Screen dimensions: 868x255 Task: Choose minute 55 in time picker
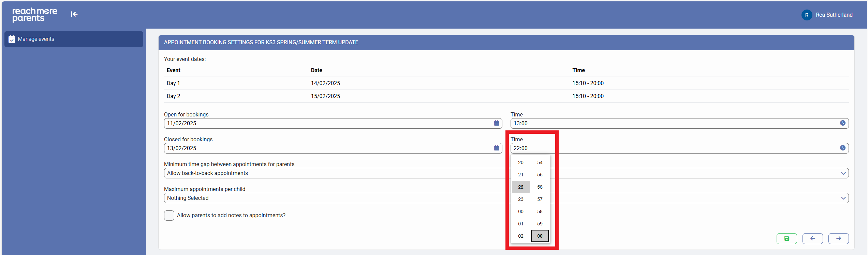pos(540,175)
